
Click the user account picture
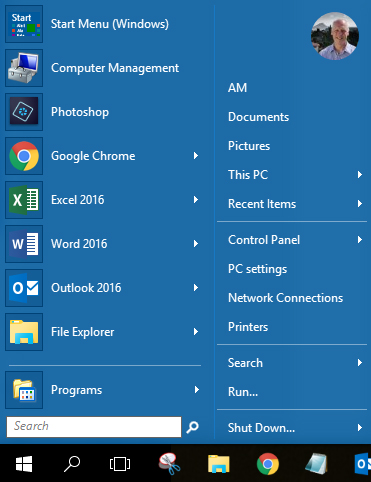point(335,36)
